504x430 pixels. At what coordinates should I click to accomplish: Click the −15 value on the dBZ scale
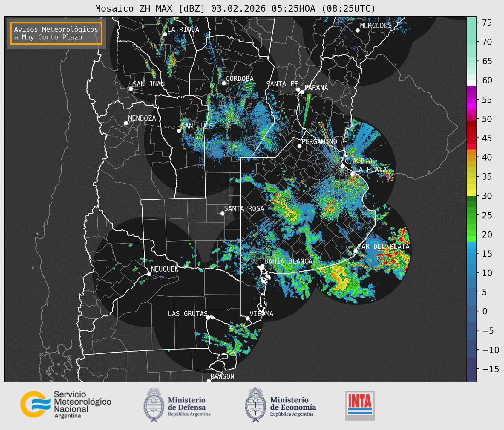click(x=490, y=369)
